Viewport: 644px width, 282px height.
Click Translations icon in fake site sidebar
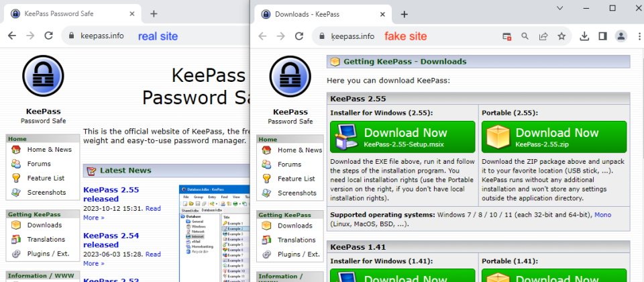266,240
